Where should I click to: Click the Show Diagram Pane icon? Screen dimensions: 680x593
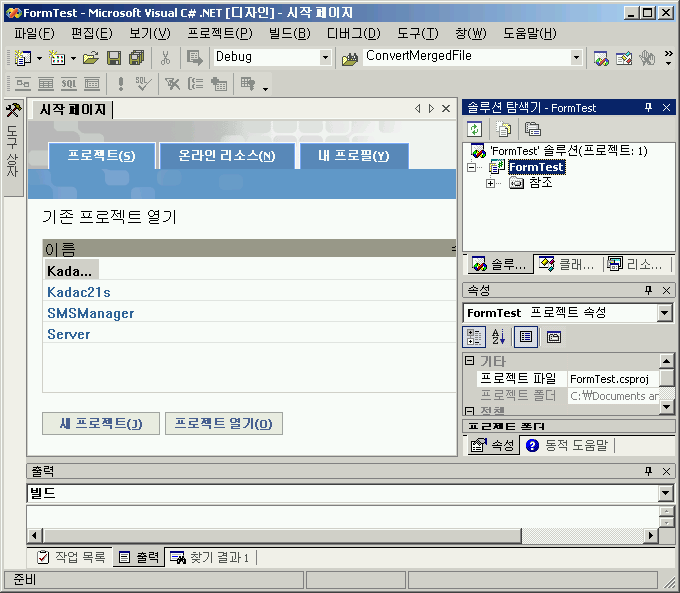[23, 84]
